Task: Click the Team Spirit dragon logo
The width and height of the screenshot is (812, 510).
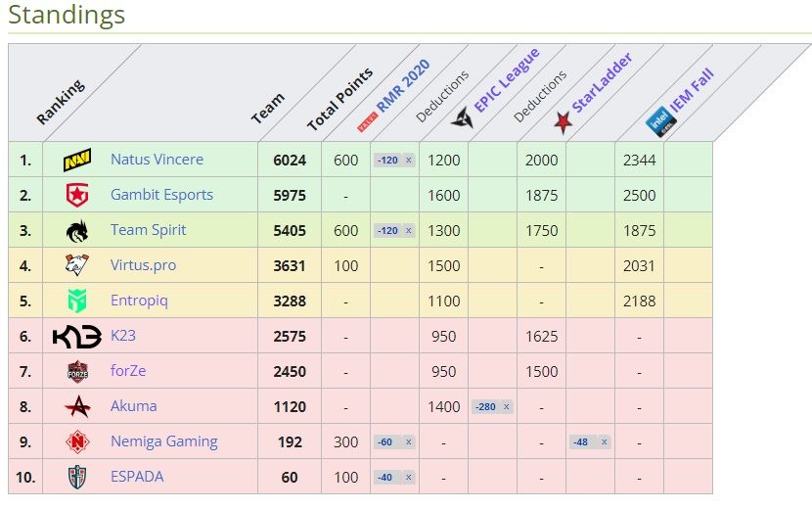Action: tap(77, 231)
